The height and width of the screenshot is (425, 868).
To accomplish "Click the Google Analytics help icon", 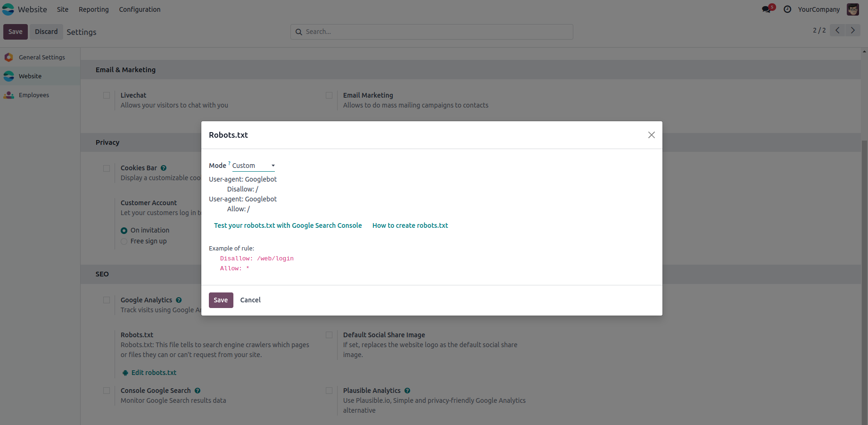I will click(x=179, y=300).
